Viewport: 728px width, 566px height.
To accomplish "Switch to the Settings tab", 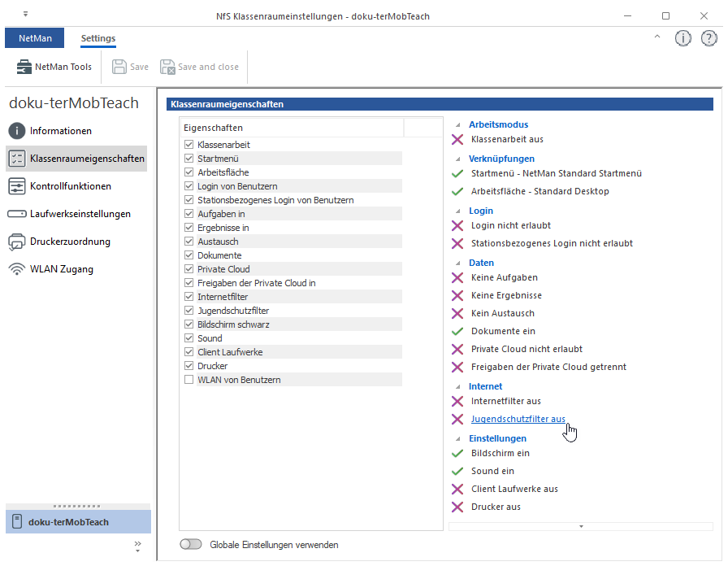I will [98, 38].
